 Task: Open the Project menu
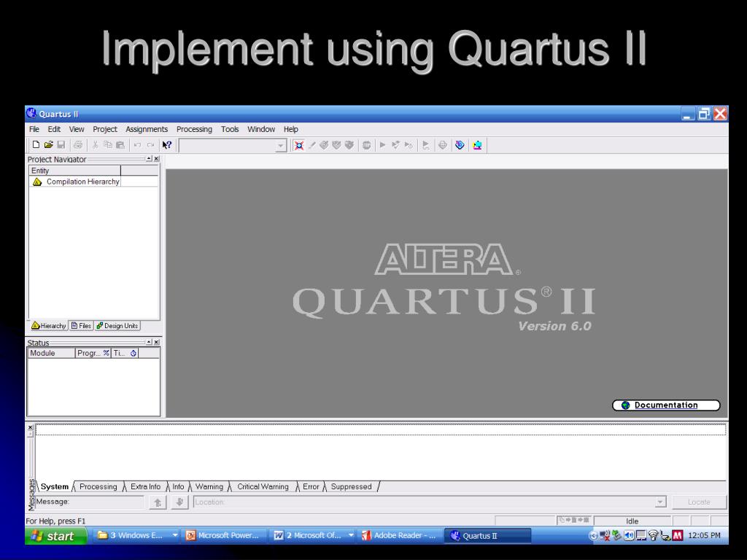pos(105,129)
